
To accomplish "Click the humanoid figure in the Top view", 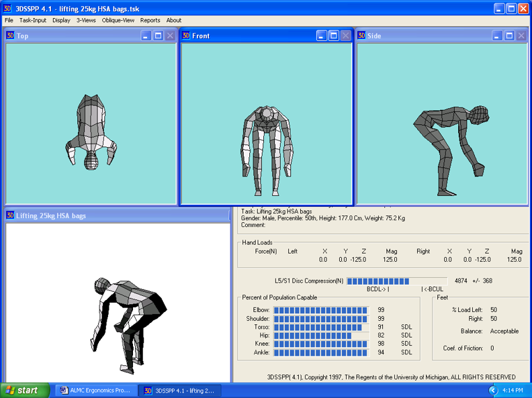I will point(91,132).
